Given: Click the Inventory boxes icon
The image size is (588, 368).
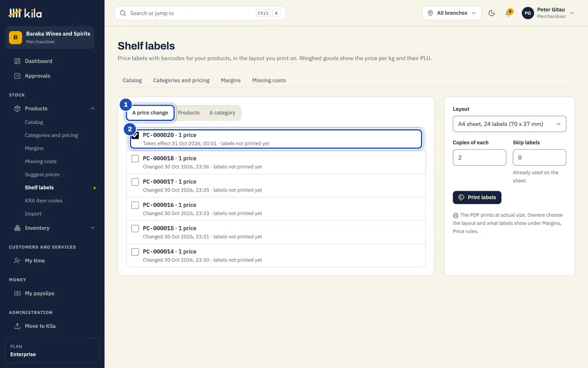Looking at the screenshot, I should [x=17, y=228].
